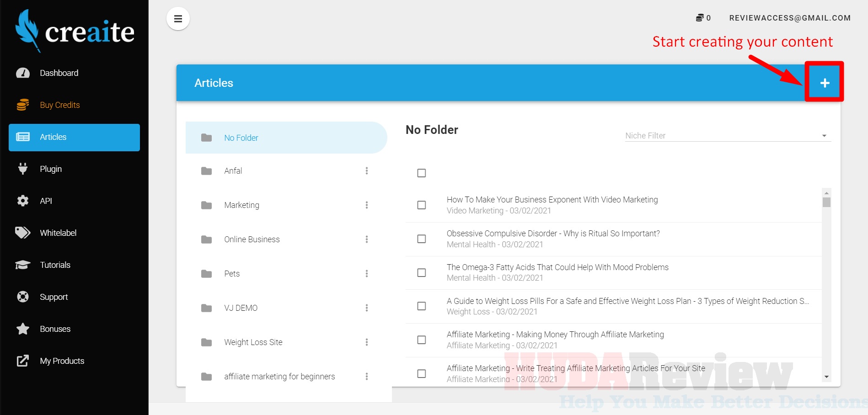Open article How To Make Your Business Exponent
This screenshot has height=415, width=868.
pyautogui.click(x=552, y=200)
